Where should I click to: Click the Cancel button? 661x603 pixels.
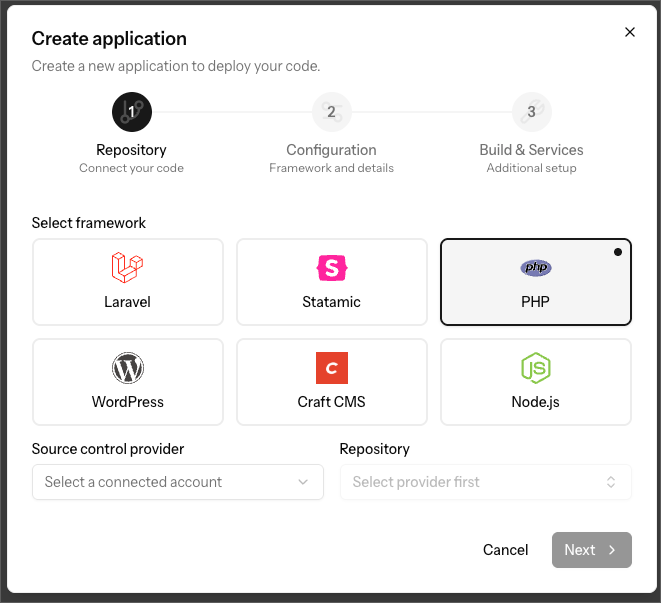(505, 550)
